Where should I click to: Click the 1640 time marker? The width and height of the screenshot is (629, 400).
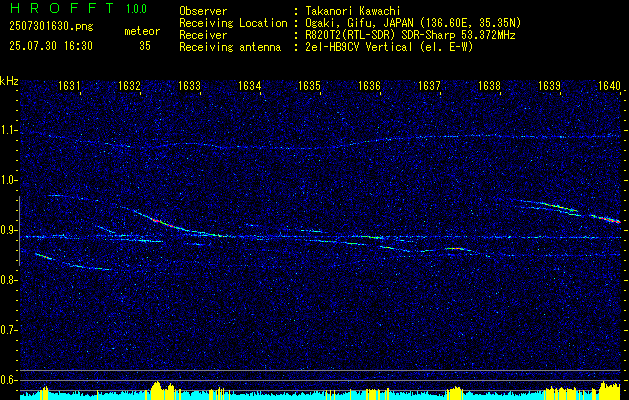click(609, 85)
